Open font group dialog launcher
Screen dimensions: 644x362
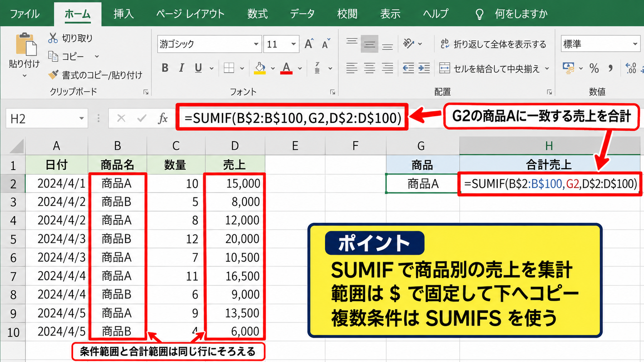click(332, 92)
